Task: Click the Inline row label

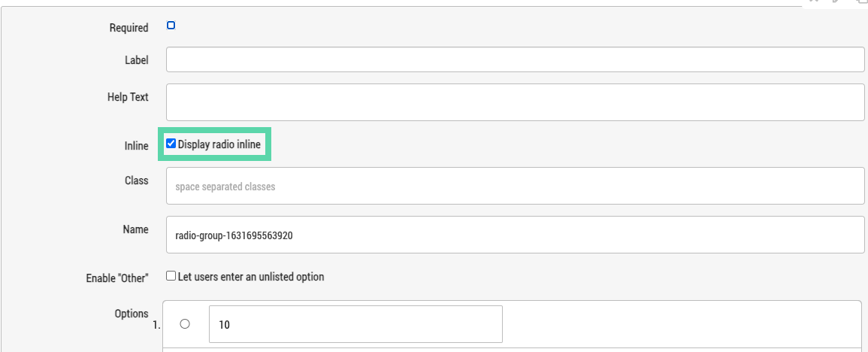Action: (137, 146)
